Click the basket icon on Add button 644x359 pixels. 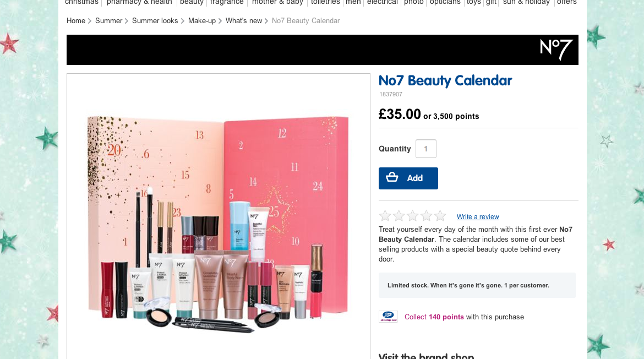coord(392,177)
